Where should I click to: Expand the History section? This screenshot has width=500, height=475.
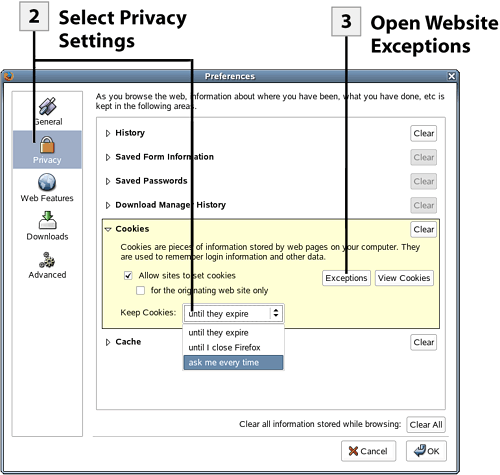(108, 133)
